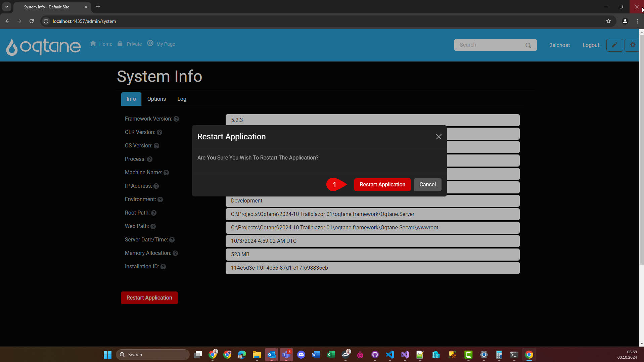Click the Framework Version help icon
644x362 pixels.
click(176, 119)
